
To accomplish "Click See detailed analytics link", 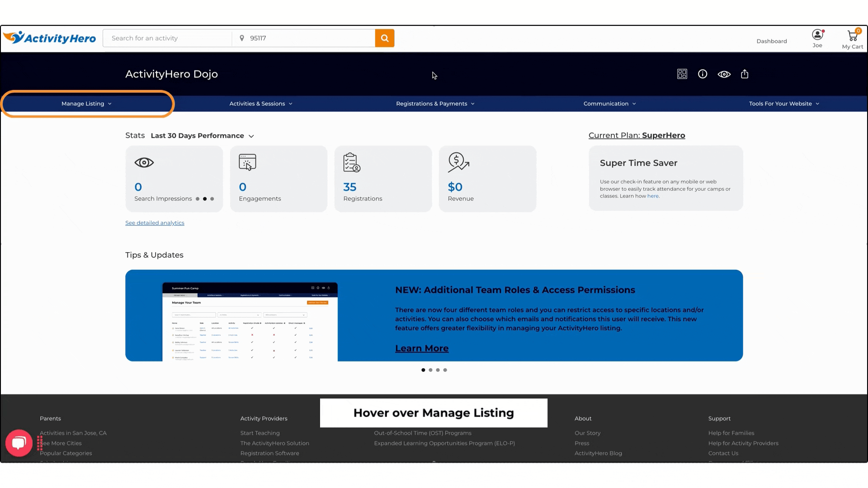I will click(155, 222).
